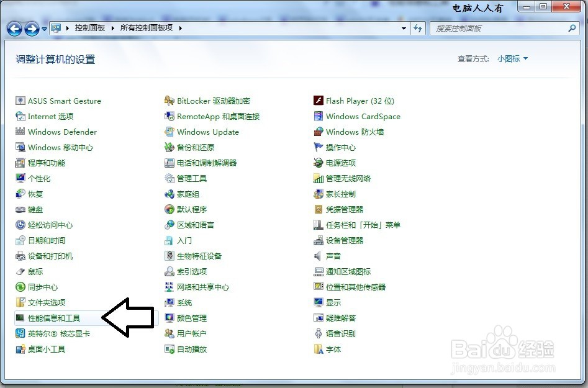The height and width of the screenshot is (388, 588).
Task: Click the 管理工具 gear icon
Action: tap(170, 178)
